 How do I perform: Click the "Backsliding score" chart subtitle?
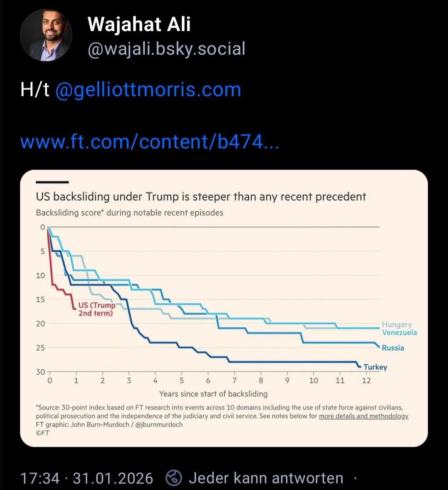tap(129, 213)
